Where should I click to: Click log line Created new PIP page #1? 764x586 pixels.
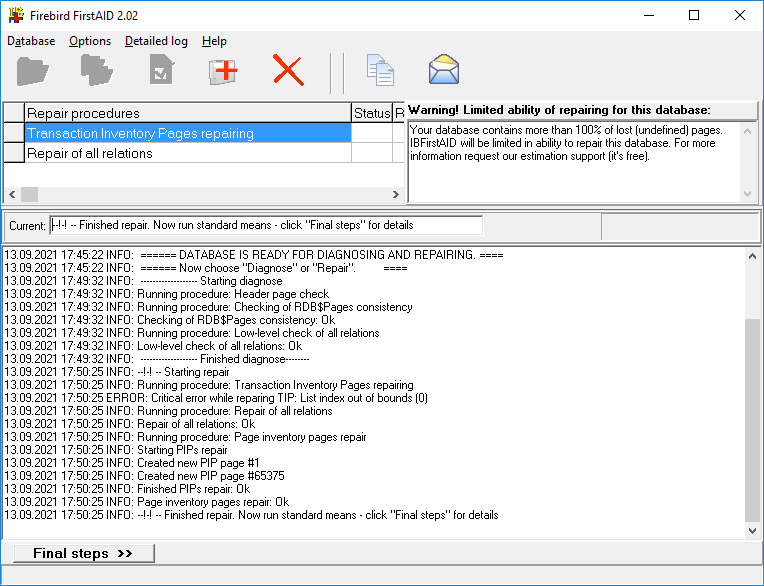132,463
